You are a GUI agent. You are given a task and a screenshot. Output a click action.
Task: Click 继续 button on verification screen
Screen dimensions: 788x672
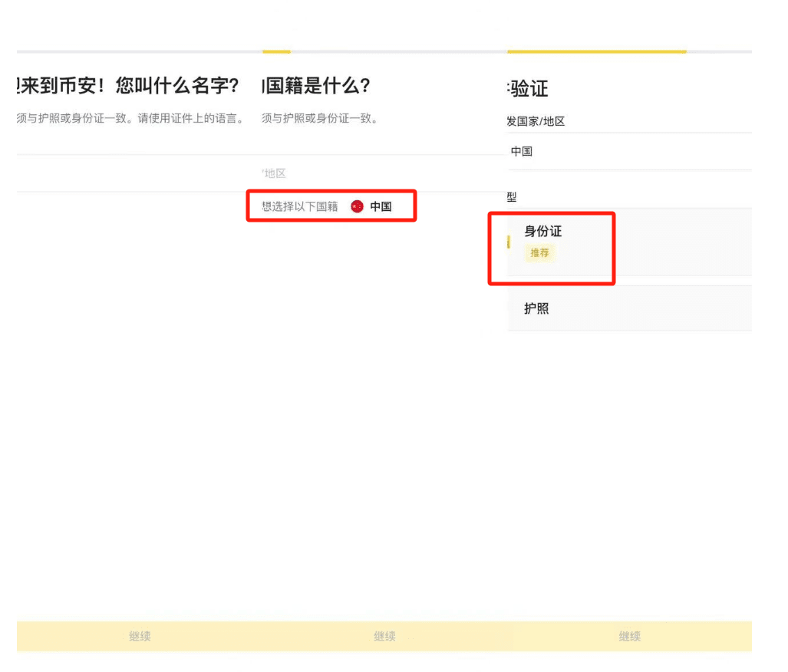coord(629,636)
